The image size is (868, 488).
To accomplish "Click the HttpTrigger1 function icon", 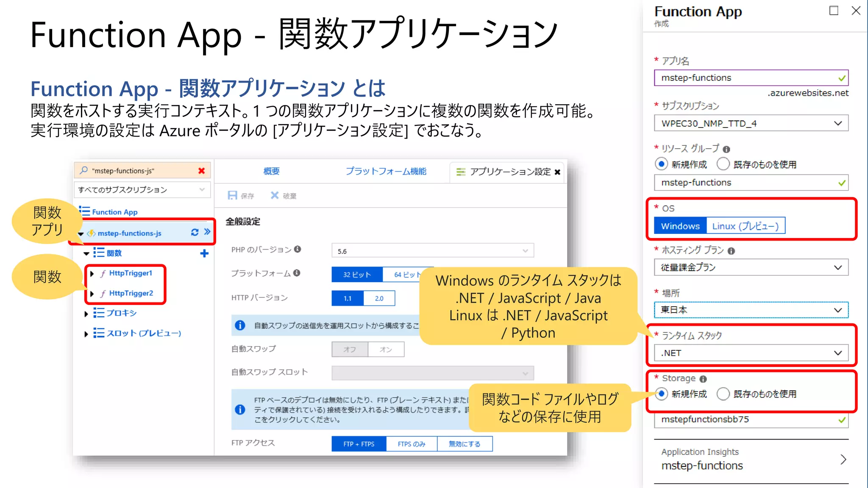I will pyautogui.click(x=103, y=273).
